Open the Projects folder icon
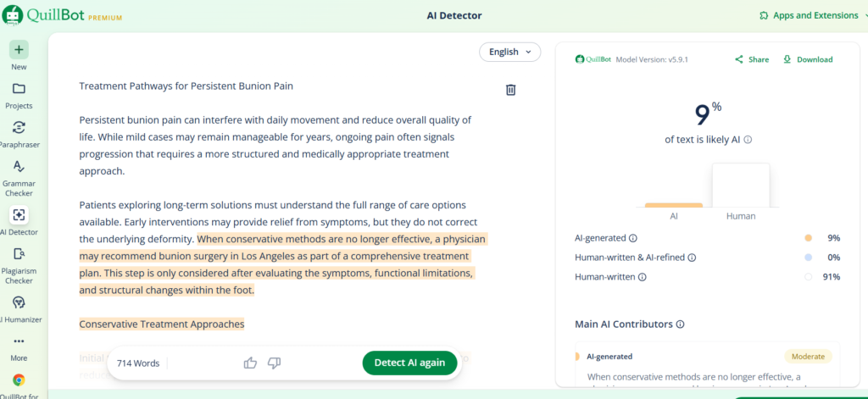Screen dimensions: 868x399 [19, 89]
